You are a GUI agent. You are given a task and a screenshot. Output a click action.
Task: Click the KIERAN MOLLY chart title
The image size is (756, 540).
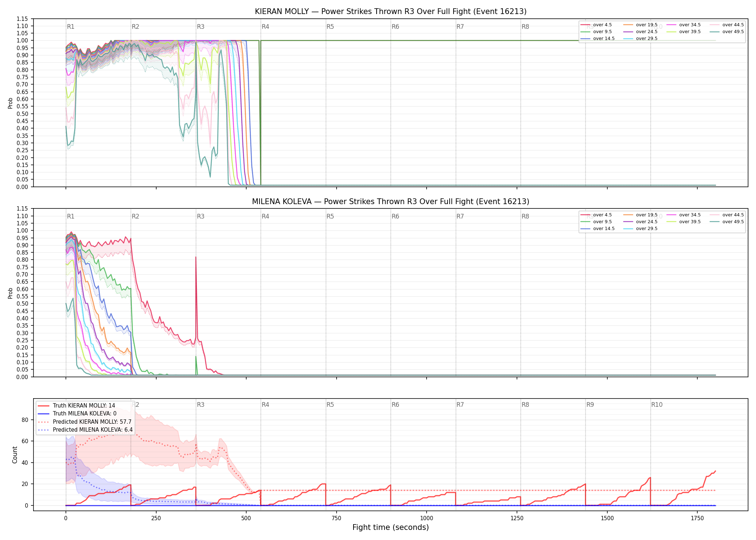click(x=391, y=12)
